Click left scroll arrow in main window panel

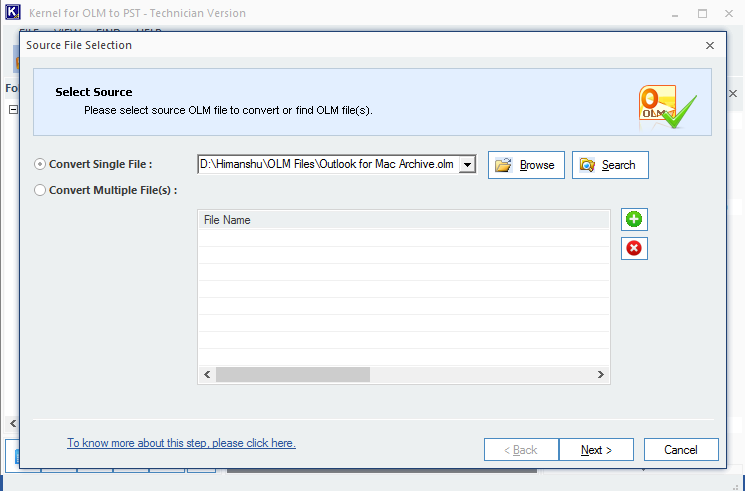coord(13,423)
